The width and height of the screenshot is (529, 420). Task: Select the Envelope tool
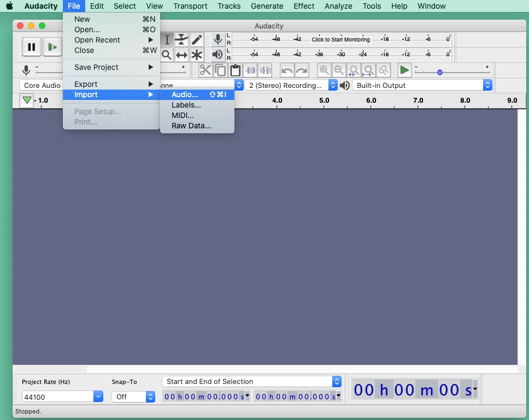click(181, 40)
